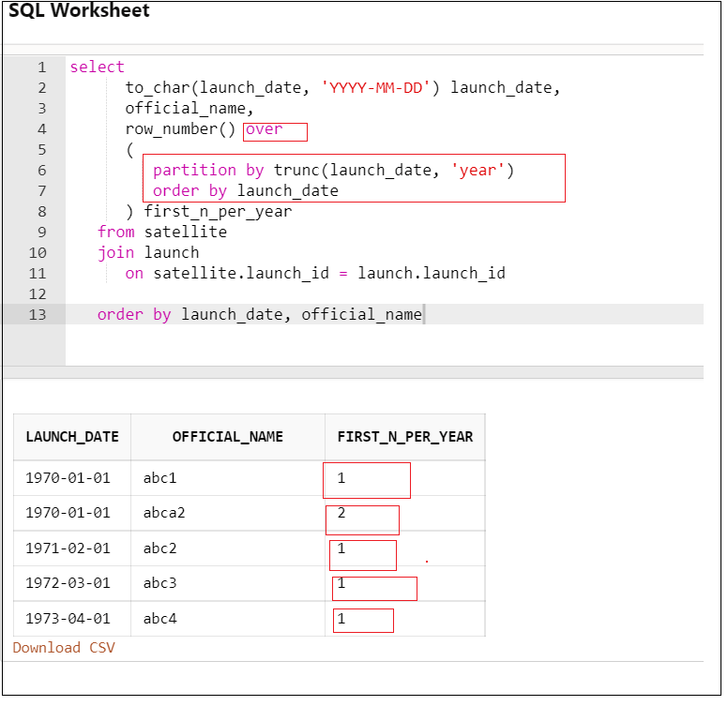Click the Download CSV link

[64, 647]
